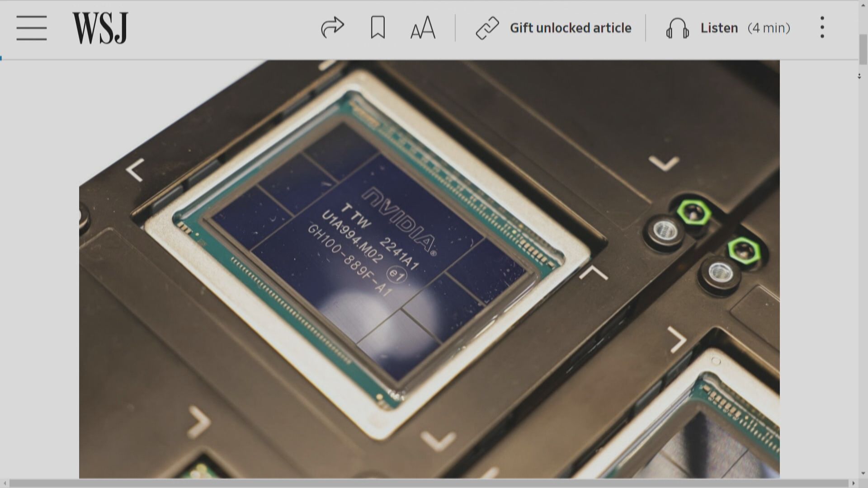This screenshot has height=488, width=868.
Task: Click the horizontal scrollbar left arrow
Action: coord(4,483)
